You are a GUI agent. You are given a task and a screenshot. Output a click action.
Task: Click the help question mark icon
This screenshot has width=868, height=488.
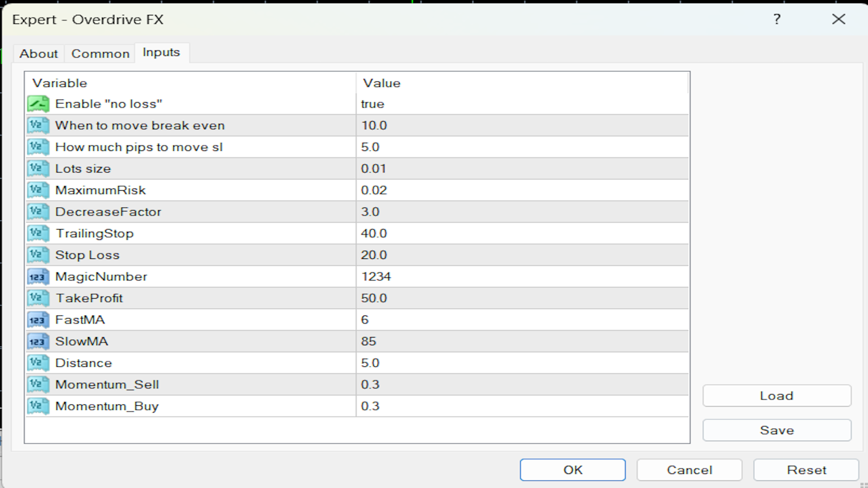click(x=777, y=19)
